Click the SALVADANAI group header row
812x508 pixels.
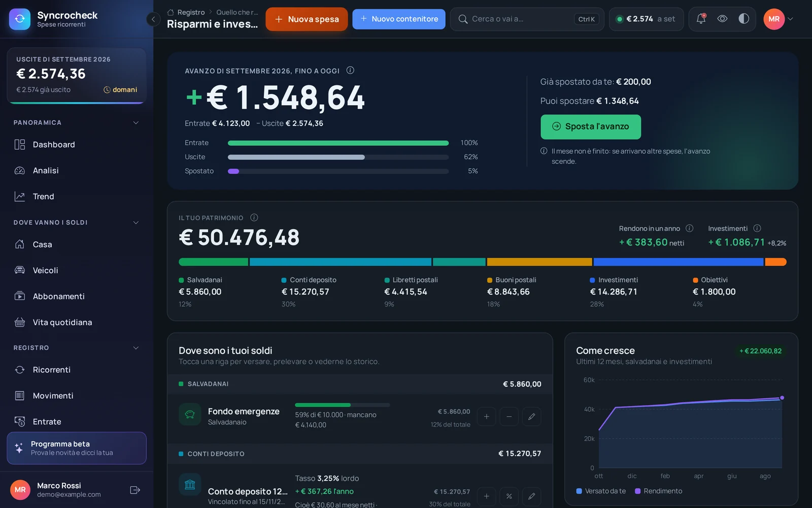(360, 384)
